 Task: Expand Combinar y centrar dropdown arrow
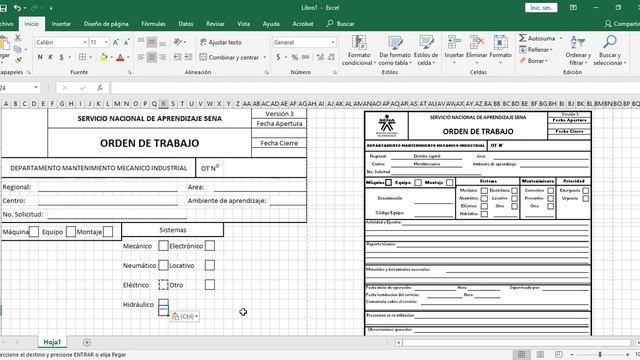click(265, 57)
